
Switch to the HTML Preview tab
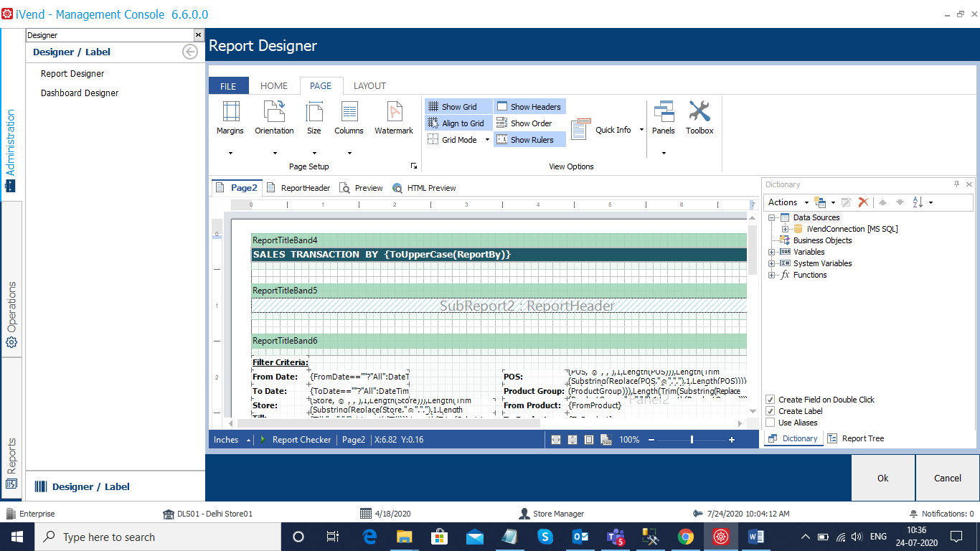click(424, 188)
